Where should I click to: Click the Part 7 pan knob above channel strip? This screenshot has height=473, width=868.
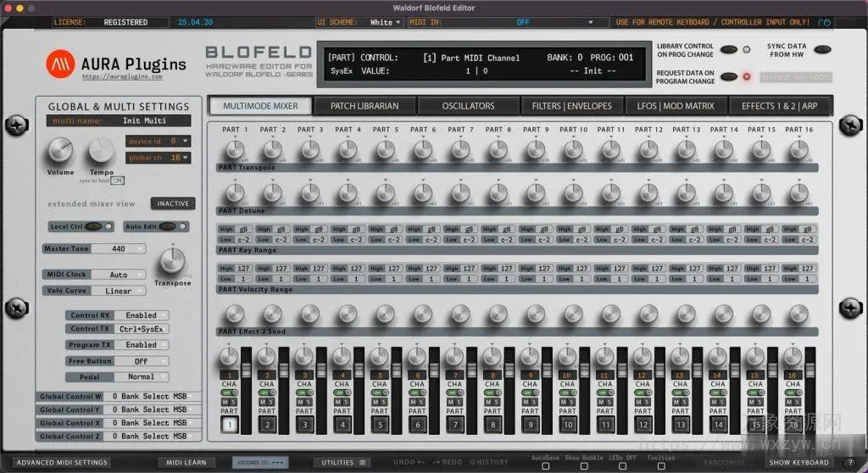[x=454, y=357]
